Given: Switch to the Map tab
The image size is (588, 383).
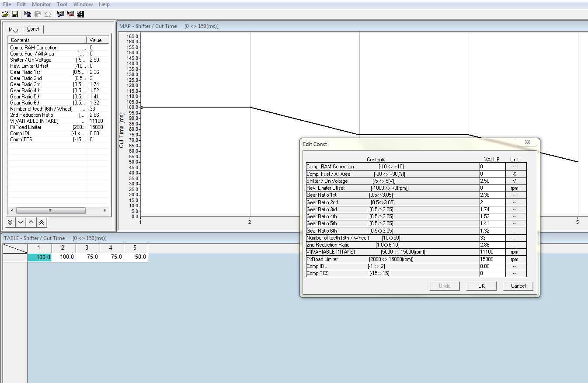Looking at the screenshot, I should (x=14, y=30).
